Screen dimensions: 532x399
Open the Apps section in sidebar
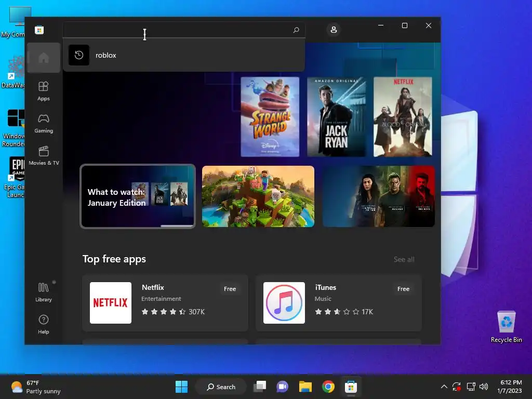click(44, 91)
